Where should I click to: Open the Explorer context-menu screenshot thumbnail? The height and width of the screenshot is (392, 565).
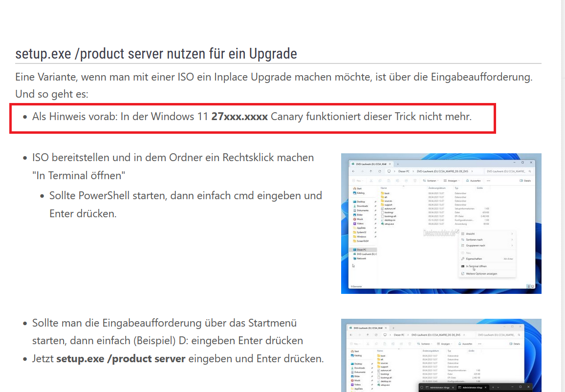point(441,224)
